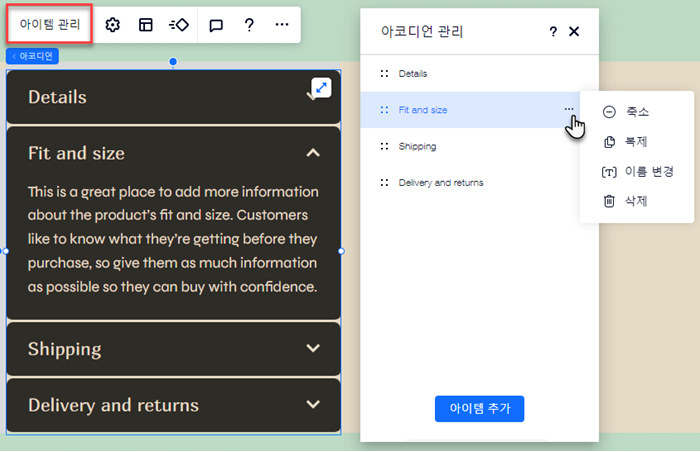This screenshot has width=700, height=452.
Task: Close the 아코디언 관리 panel
Action: pos(574,32)
